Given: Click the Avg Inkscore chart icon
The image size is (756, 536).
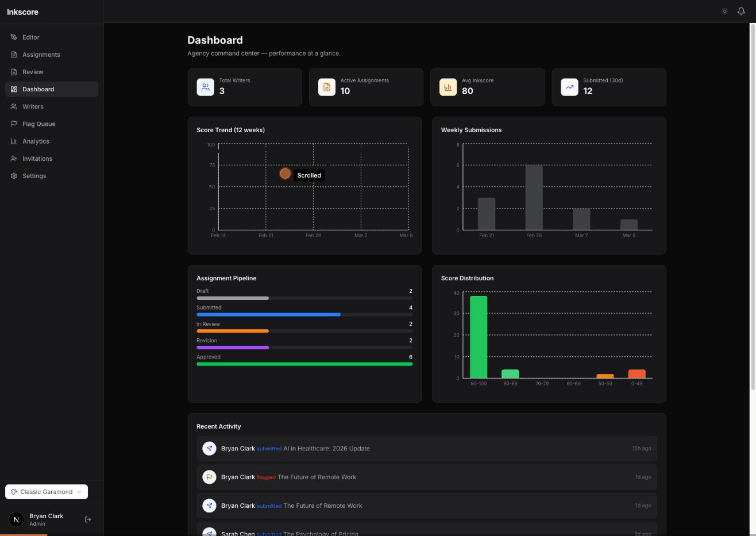Looking at the screenshot, I should 448,87.
